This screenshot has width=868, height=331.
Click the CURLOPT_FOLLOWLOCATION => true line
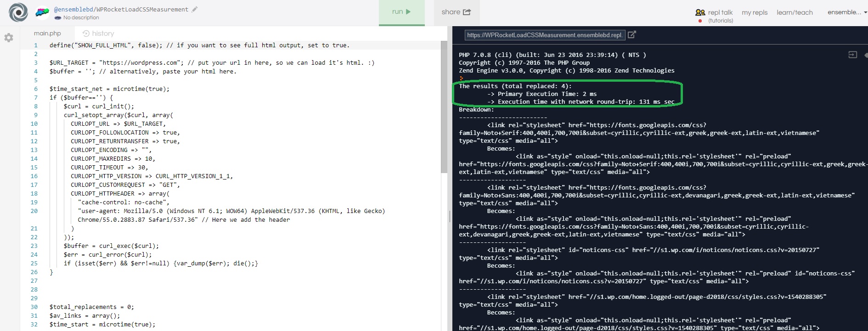125,133
